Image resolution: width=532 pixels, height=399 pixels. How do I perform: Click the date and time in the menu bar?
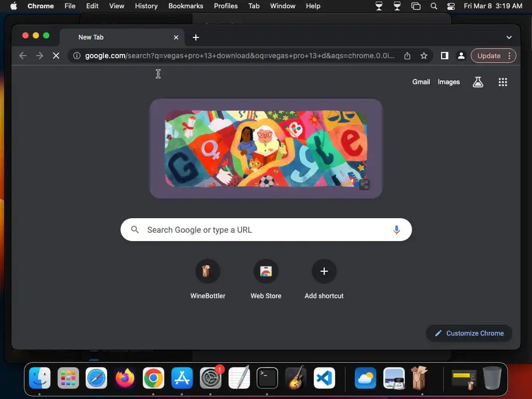pyautogui.click(x=493, y=6)
